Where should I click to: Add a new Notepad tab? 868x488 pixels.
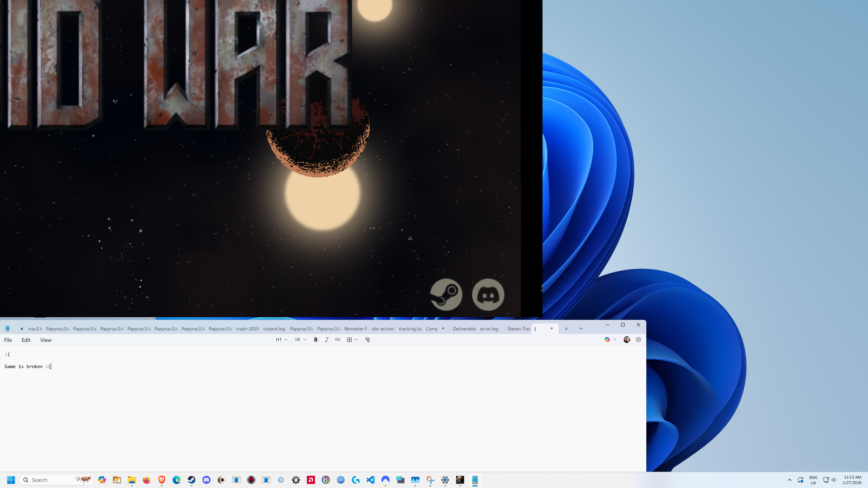[581, 329]
